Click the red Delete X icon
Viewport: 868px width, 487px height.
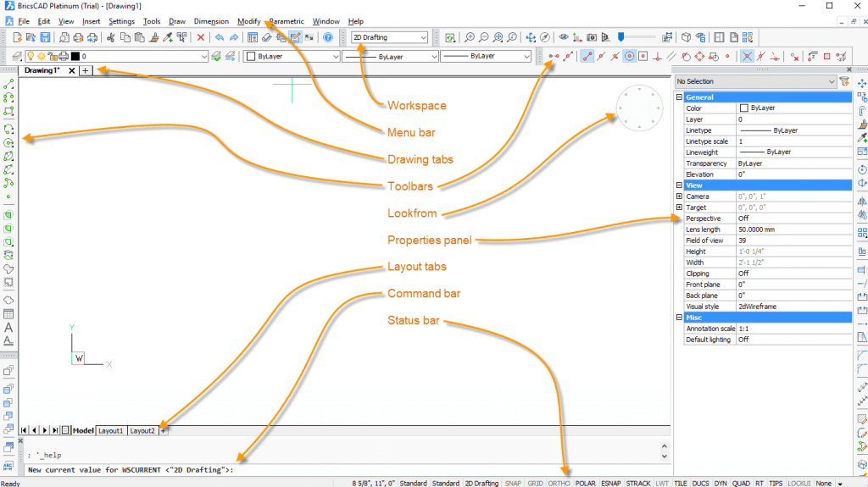[201, 37]
